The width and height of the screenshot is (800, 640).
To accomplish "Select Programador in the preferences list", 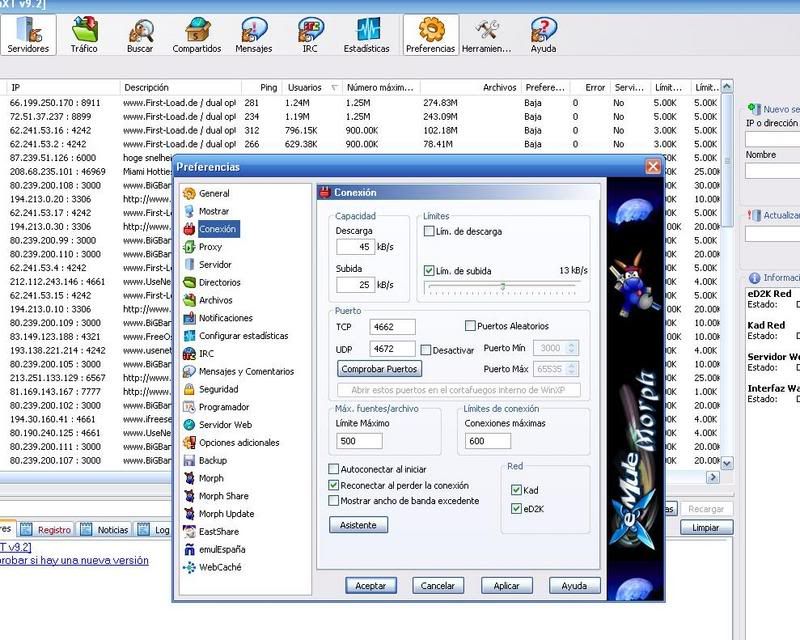I will tap(216, 407).
